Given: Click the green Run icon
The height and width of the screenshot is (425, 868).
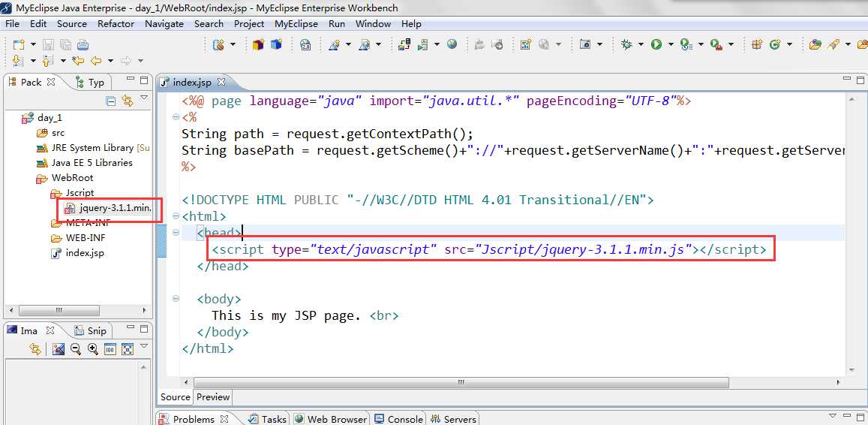Looking at the screenshot, I should tap(656, 45).
